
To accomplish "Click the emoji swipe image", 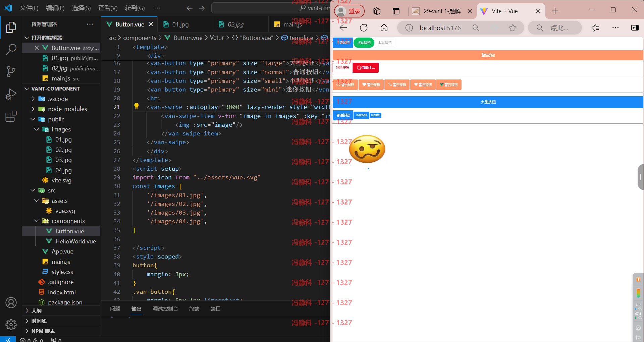I will (367, 150).
